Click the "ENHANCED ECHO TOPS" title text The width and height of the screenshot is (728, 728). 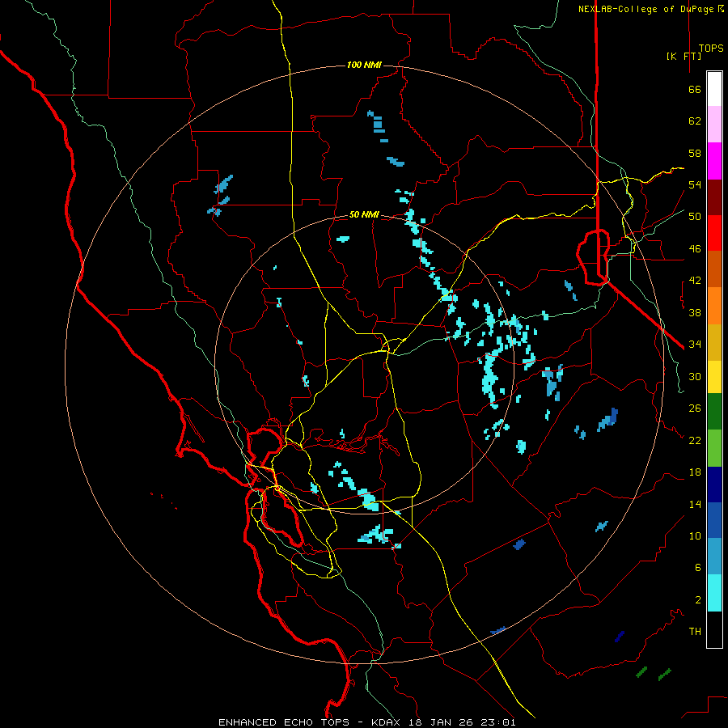point(284,722)
